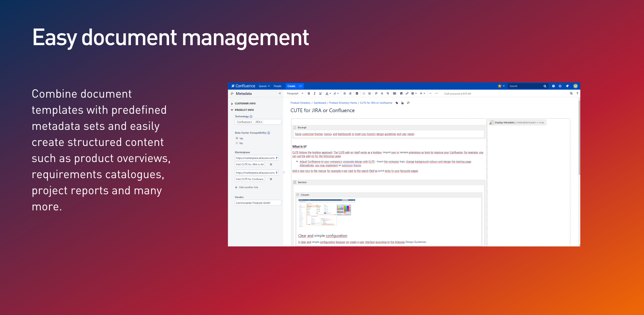This screenshot has height=315, width=644.
Task: Click the Technology info icon
Action: click(251, 117)
